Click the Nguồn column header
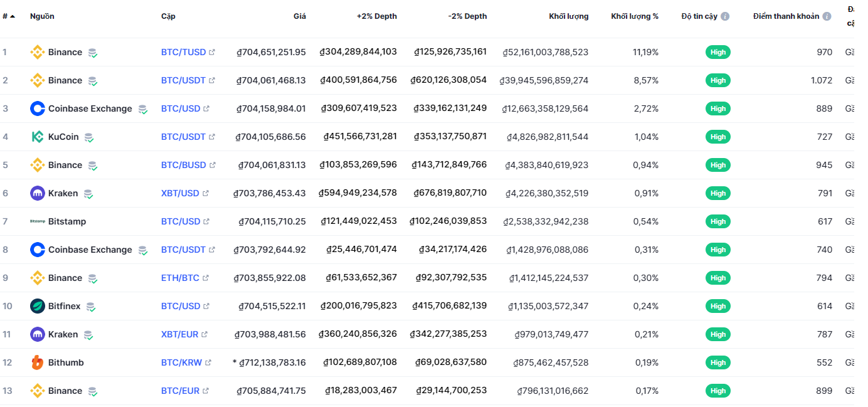This screenshot has height=407, width=868. (42, 16)
